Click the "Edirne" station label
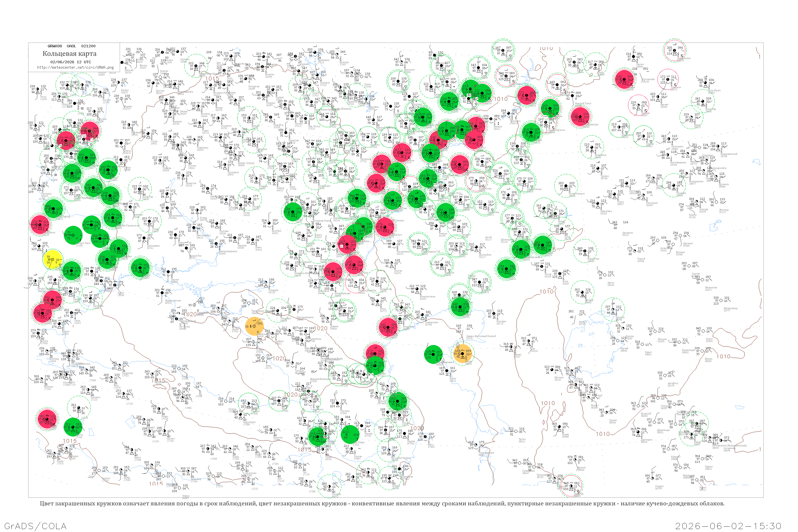Image resolution: width=798 pixels, height=532 pixels. (x=44, y=341)
